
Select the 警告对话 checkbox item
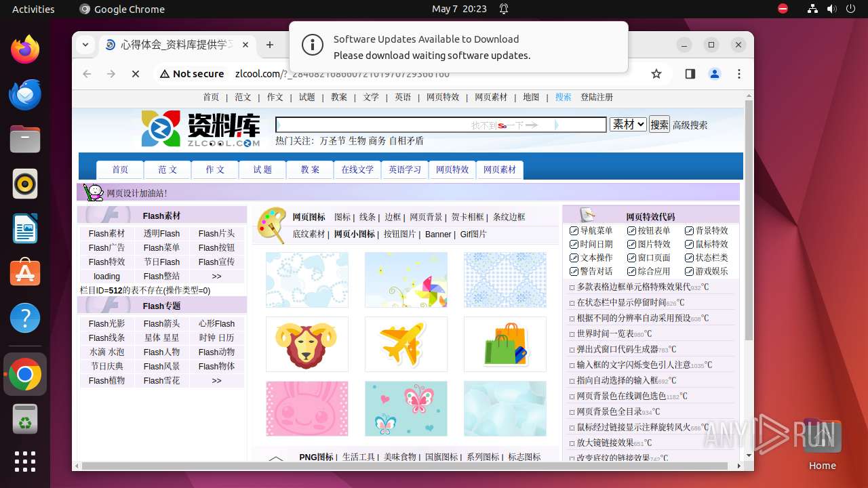[x=591, y=271]
